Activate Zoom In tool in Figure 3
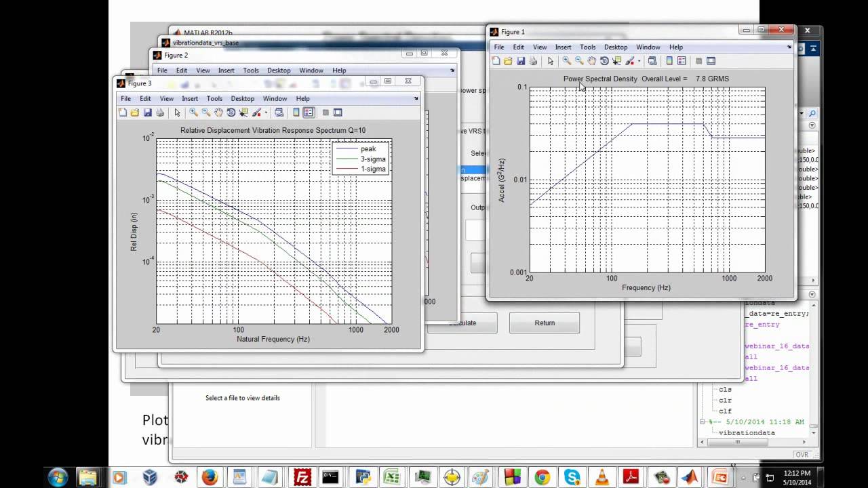Image resolution: width=868 pixels, height=488 pixels. (193, 113)
